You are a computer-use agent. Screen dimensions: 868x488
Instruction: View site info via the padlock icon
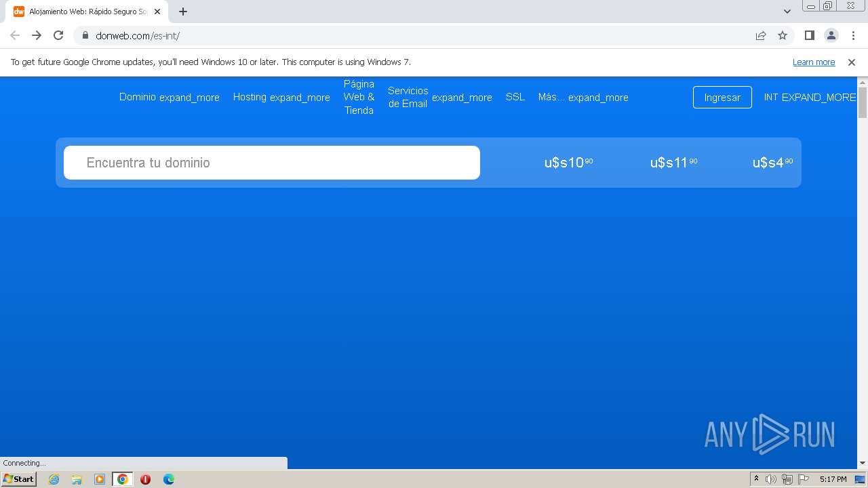pos(85,35)
